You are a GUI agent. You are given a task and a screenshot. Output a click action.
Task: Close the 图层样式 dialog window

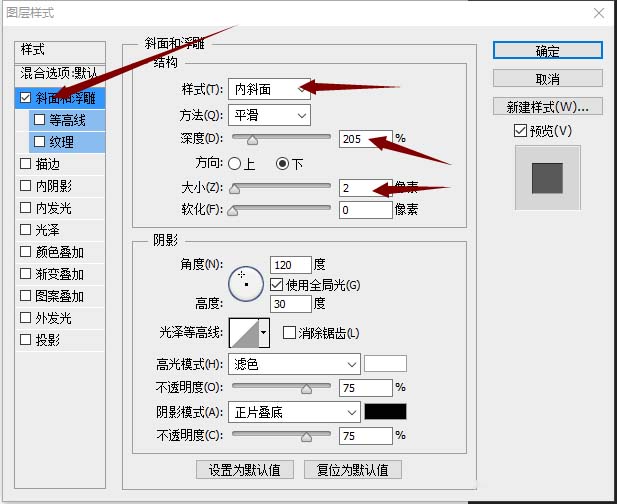600,13
